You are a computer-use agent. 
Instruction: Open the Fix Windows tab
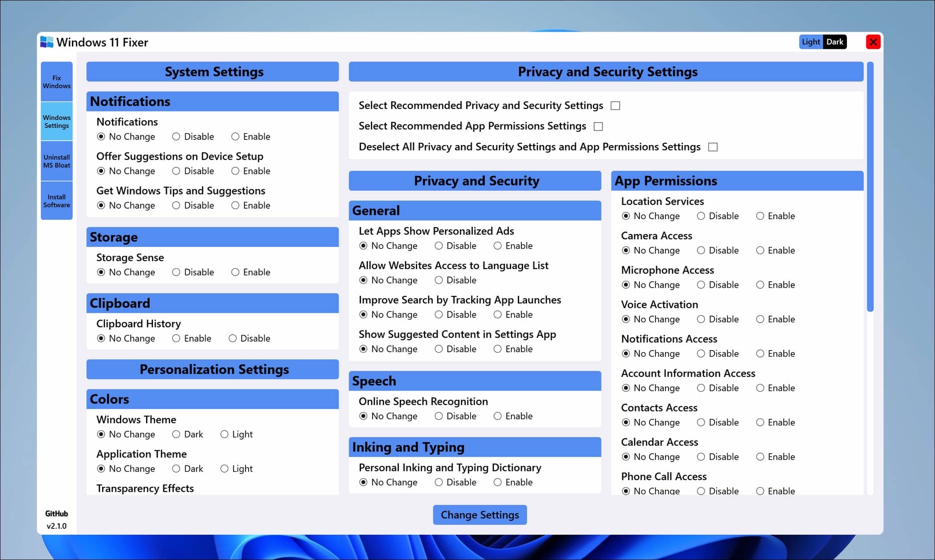[x=56, y=82]
